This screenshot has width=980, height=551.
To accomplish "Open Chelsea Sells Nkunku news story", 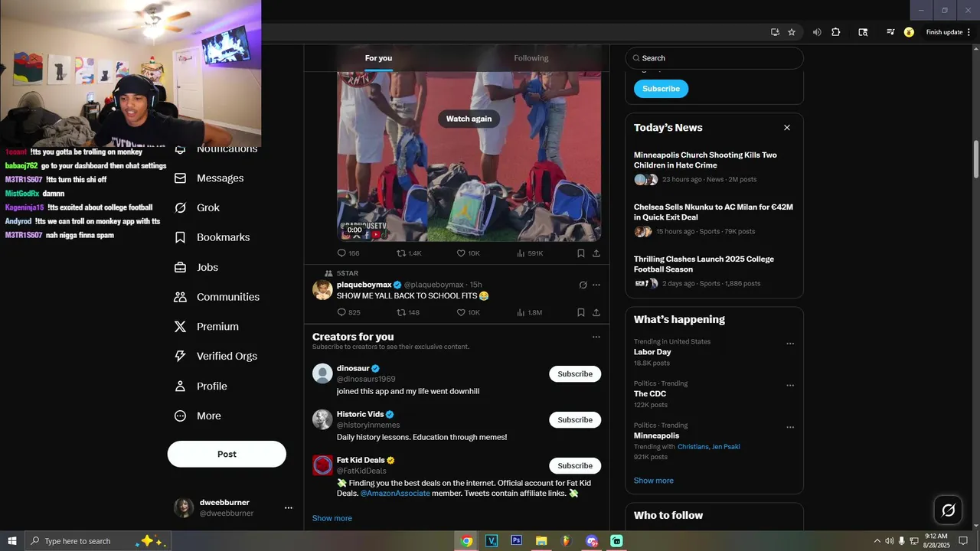I will click(714, 212).
